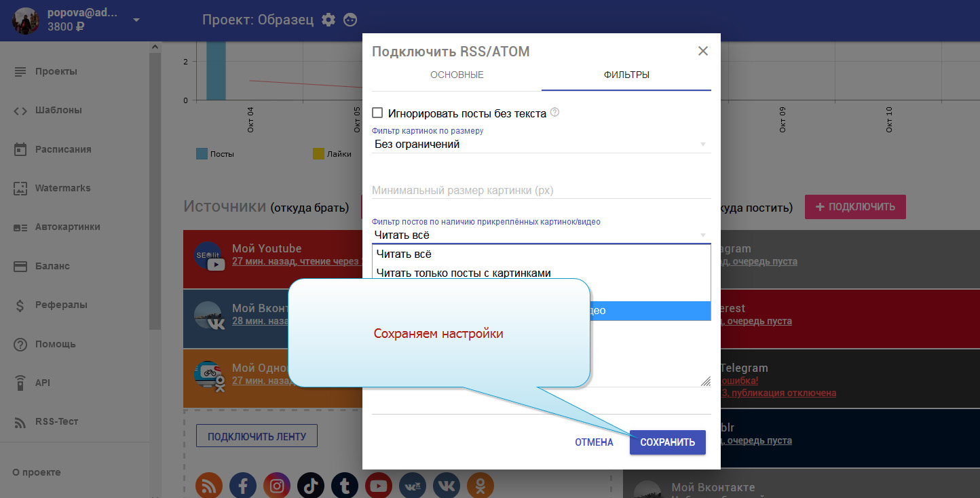The image size is (980, 498).
Task: Click the Instagram source icon
Action: pos(277,486)
